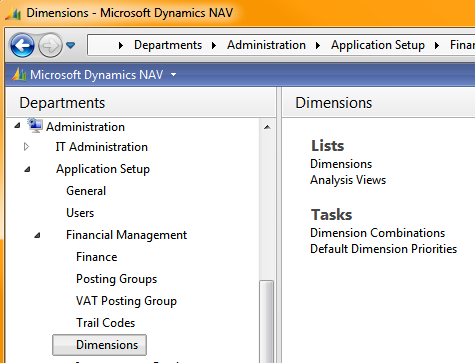The height and width of the screenshot is (363, 475).
Task: Click the blue Back navigation arrow
Action: pyautogui.click(x=22, y=45)
